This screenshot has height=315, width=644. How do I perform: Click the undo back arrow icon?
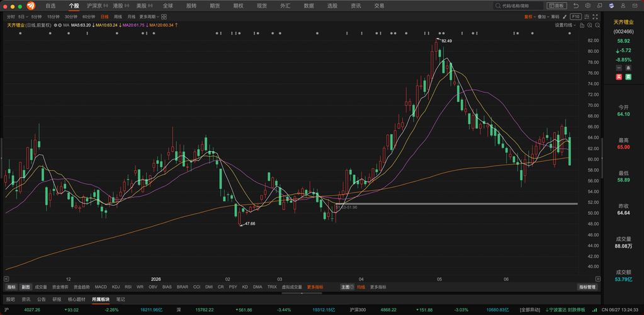tap(576, 6)
